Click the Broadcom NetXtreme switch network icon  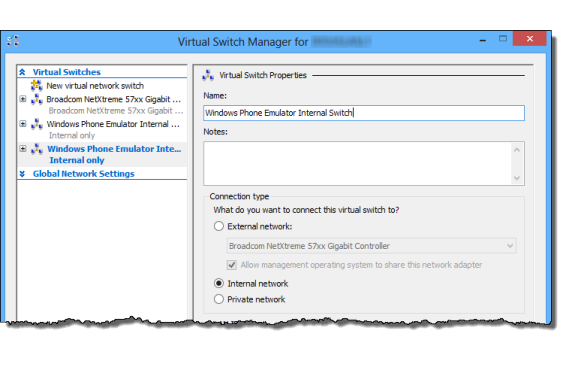(37, 99)
